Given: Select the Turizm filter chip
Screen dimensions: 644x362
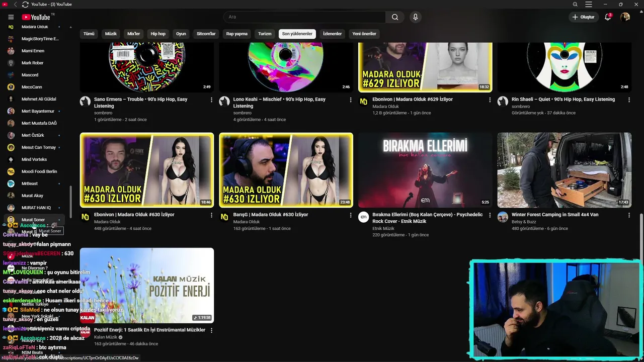Looking at the screenshot, I should coord(265,34).
